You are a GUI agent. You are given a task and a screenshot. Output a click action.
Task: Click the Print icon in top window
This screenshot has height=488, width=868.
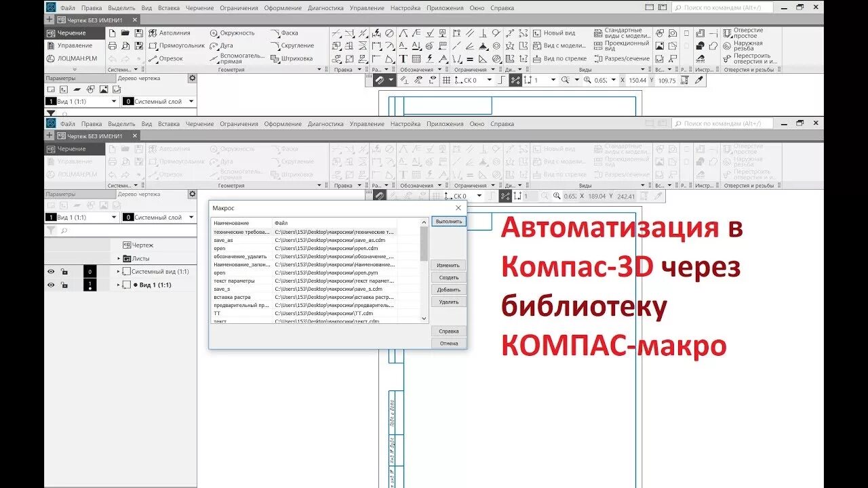pyautogui.click(x=112, y=45)
